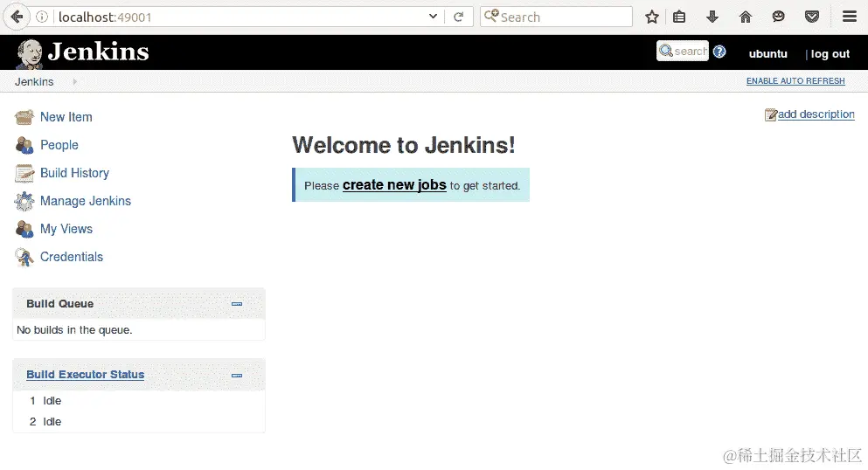The image size is (868, 470).
Task: Open the address bar history dropdown arrow
Action: (x=433, y=17)
